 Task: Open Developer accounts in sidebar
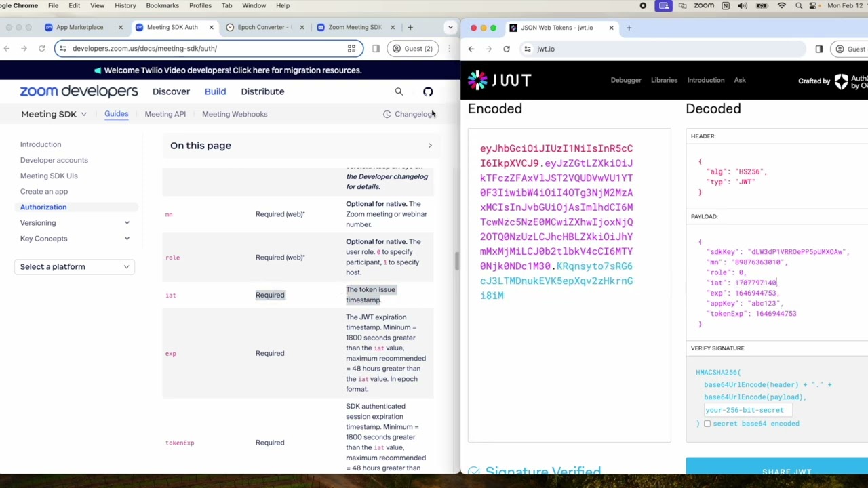pos(54,160)
